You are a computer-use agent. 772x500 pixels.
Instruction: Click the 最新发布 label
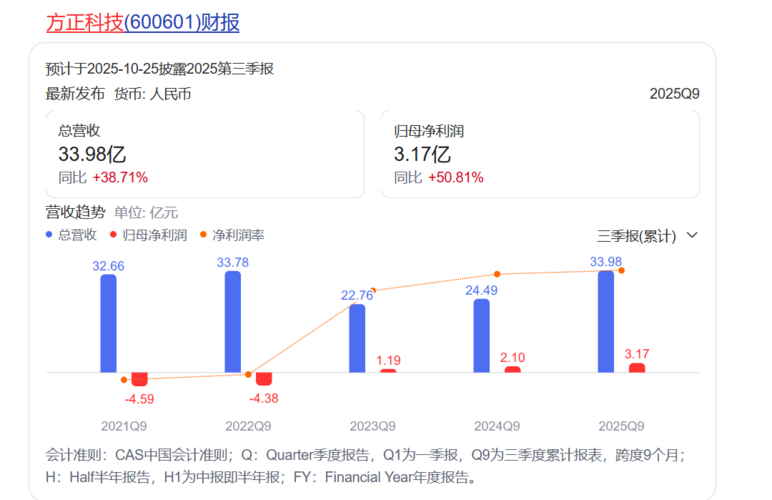point(75,94)
